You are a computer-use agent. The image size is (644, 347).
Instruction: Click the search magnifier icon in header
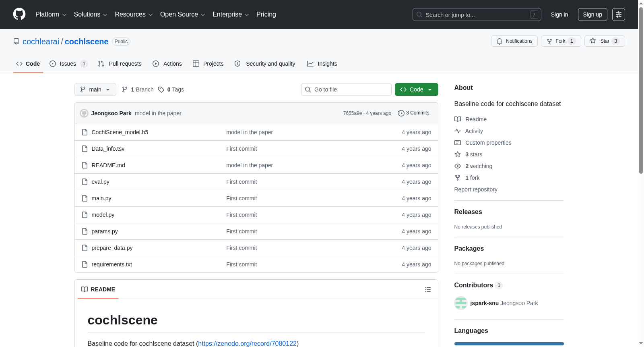[419, 15]
